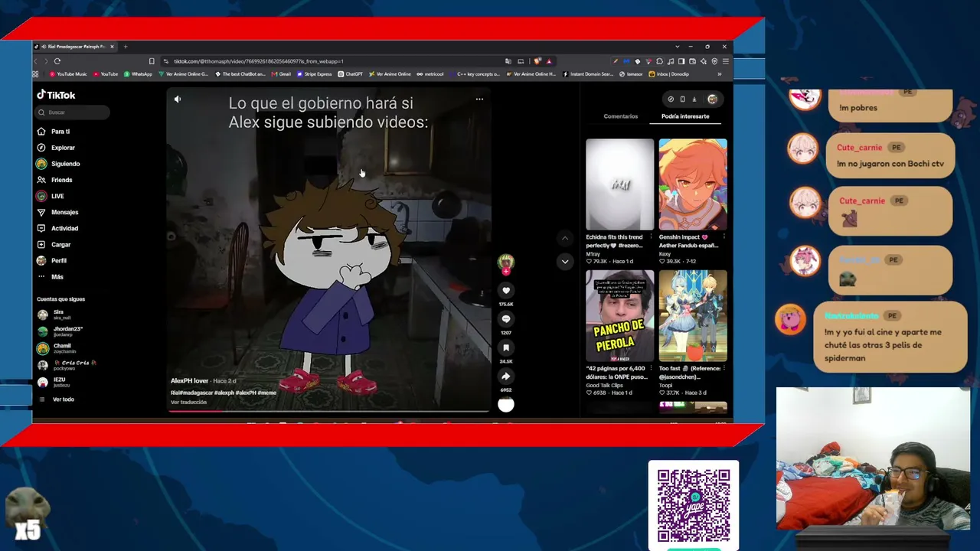
Task: Open followed account pockyowo
Action: (x=66, y=365)
